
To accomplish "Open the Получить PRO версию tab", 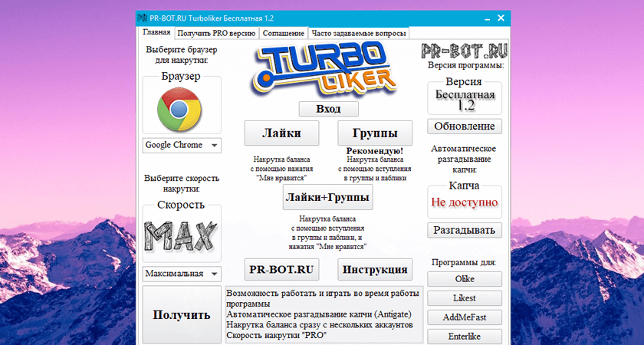I will (x=216, y=33).
